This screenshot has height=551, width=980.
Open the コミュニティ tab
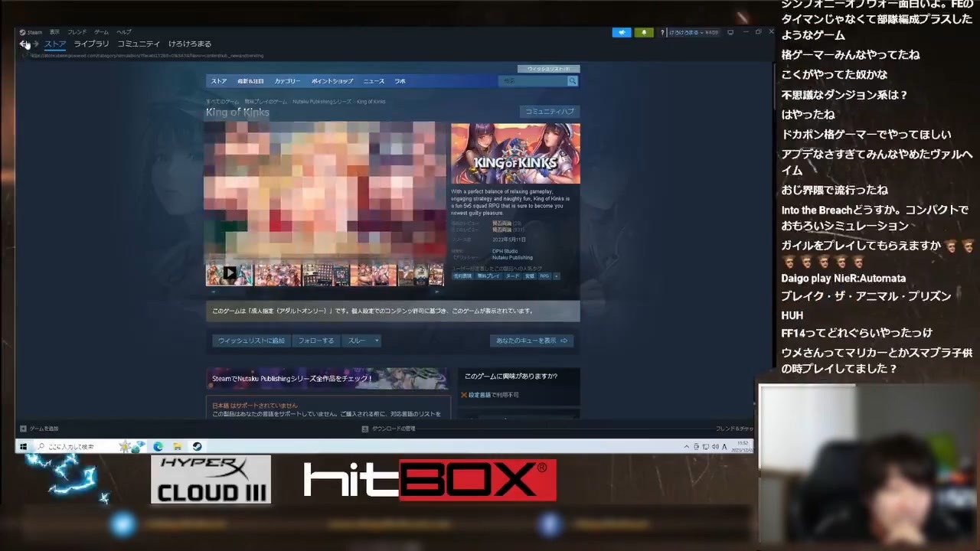139,44
